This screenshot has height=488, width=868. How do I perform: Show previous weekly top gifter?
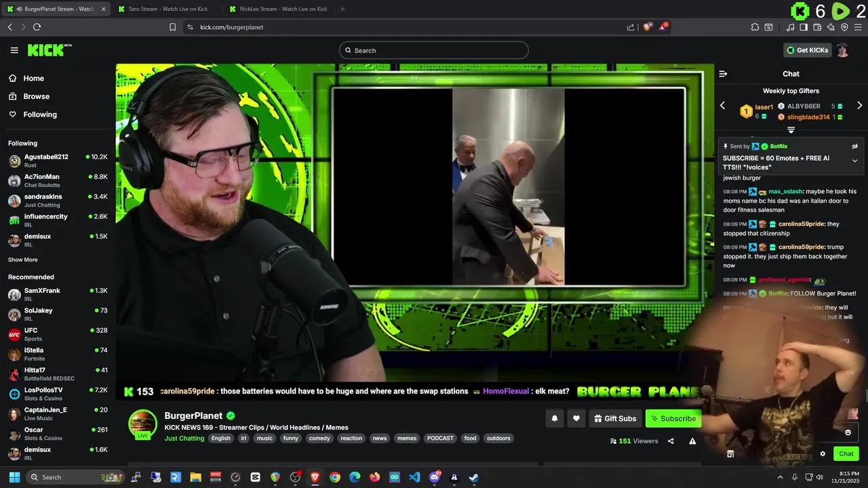(722, 106)
